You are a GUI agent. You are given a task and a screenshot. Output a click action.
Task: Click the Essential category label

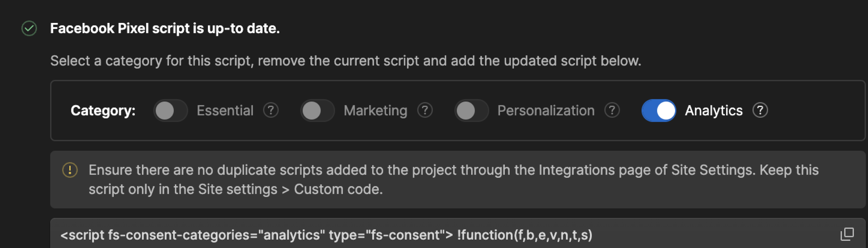[225, 111]
